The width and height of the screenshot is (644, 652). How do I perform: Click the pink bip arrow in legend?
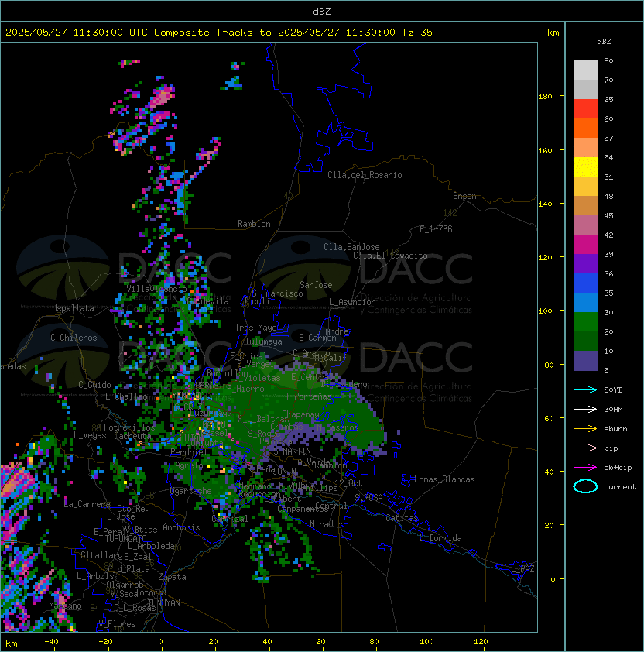(585, 448)
